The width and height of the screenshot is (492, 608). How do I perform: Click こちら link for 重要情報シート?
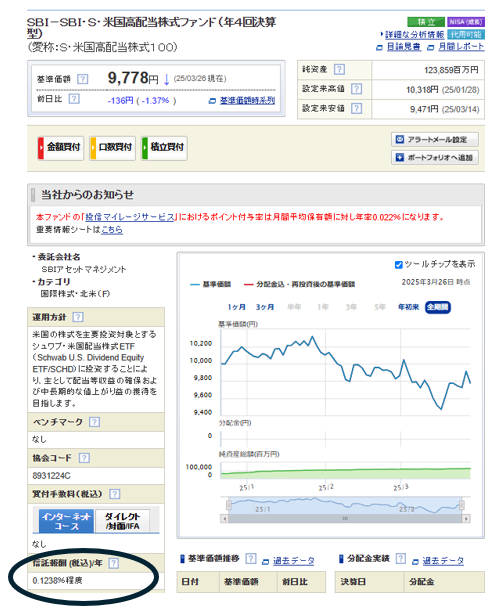[112, 230]
